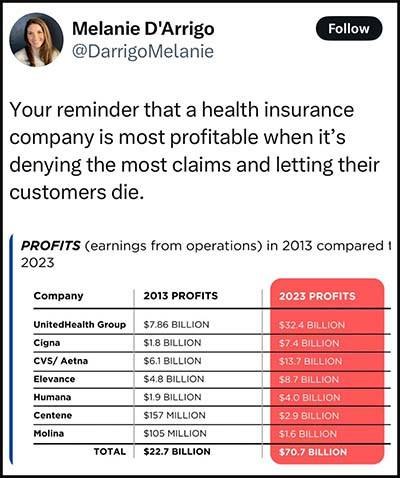This screenshot has height=478, width=400.
Task: Click the 2023 PROFITS red column header
Action: tap(317, 296)
